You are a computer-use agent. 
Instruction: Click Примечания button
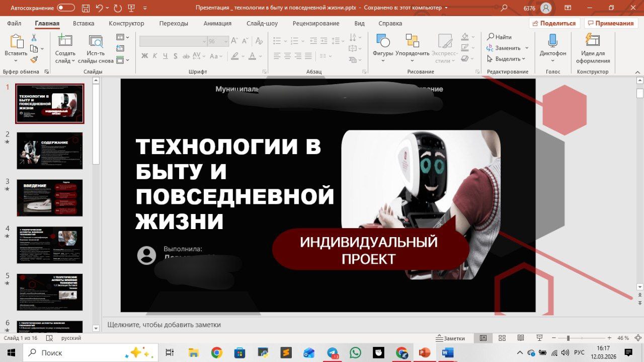[611, 23]
